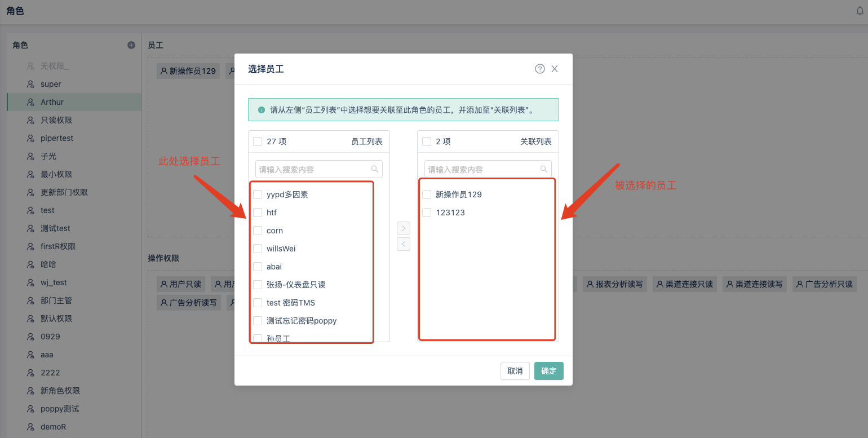
Task: Check the 新操作员129 checkbox in 关联列表
Action: (427, 194)
